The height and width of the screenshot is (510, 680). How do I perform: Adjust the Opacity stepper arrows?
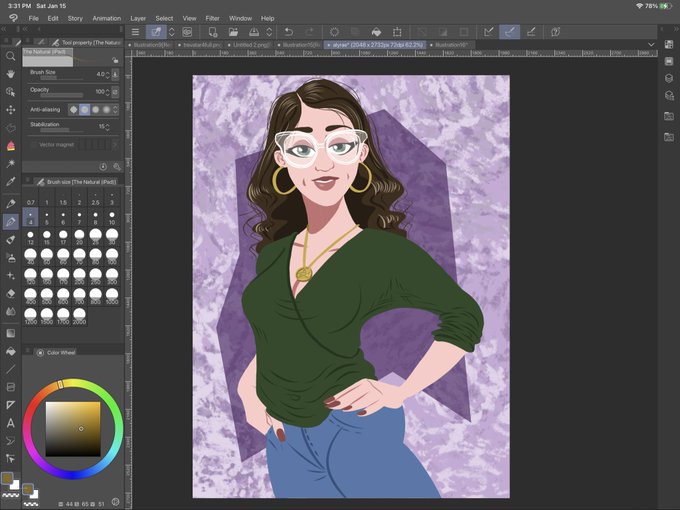(x=107, y=92)
